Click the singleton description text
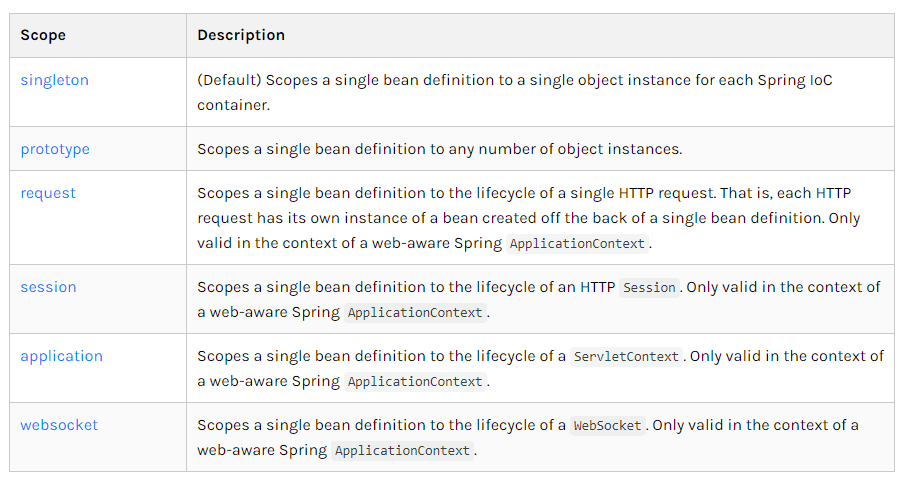The image size is (902, 478). click(x=515, y=92)
